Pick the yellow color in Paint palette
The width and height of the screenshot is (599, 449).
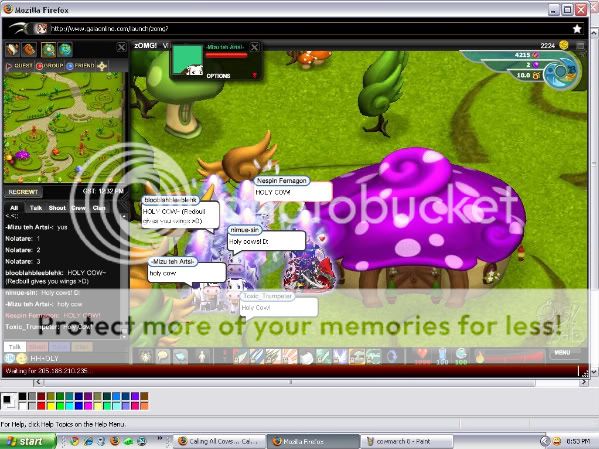(x=50, y=405)
